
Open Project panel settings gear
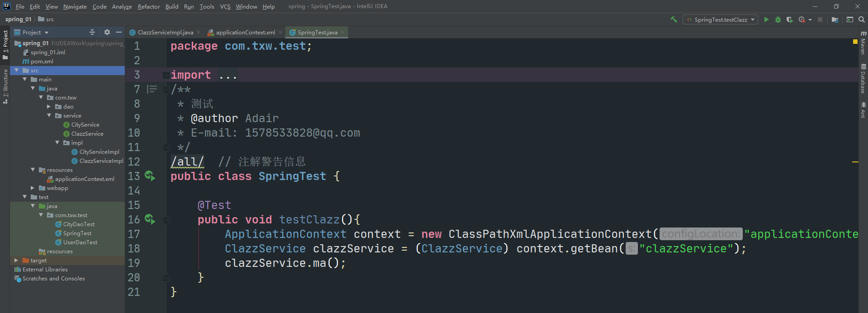[x=107, y=32]
